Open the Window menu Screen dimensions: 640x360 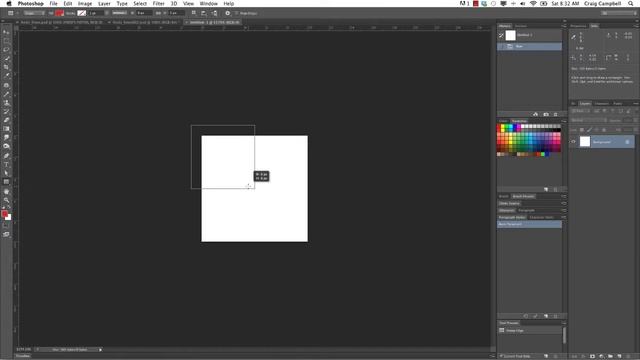[209, 3]
